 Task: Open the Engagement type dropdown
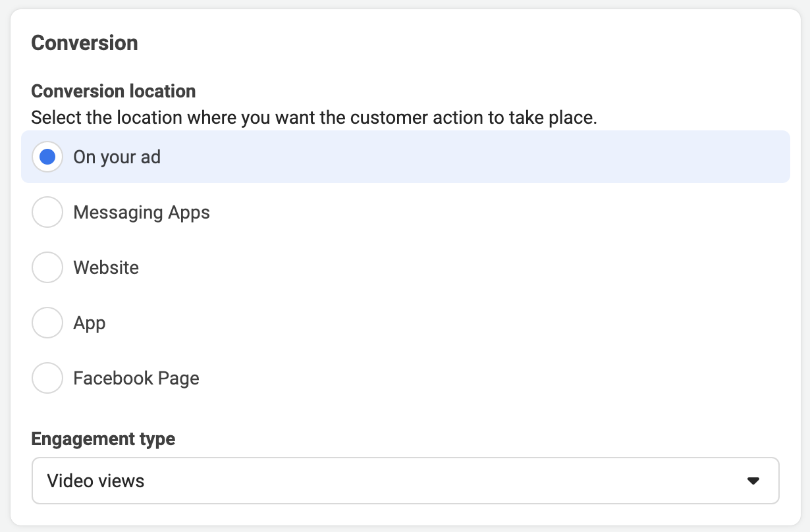click(406, 481)
